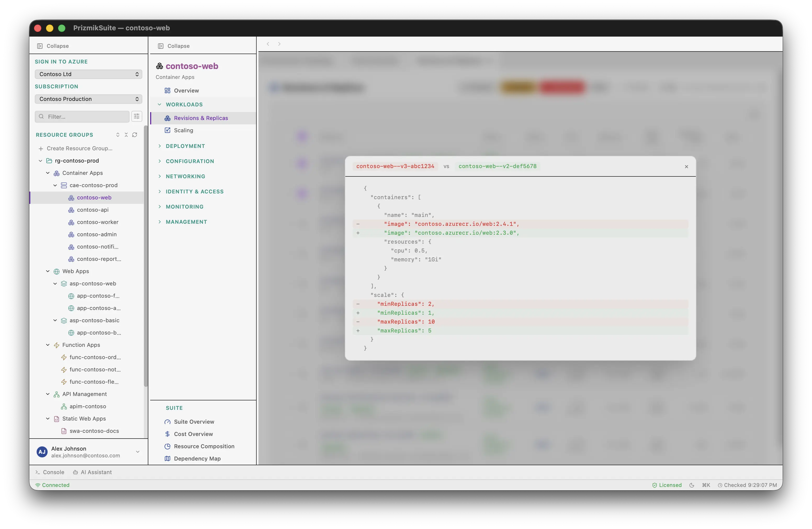Image resolution: width=812 pixels, height=529 pixels.
Task: Click the Dependency Map icon
Action: click(167, 458)
